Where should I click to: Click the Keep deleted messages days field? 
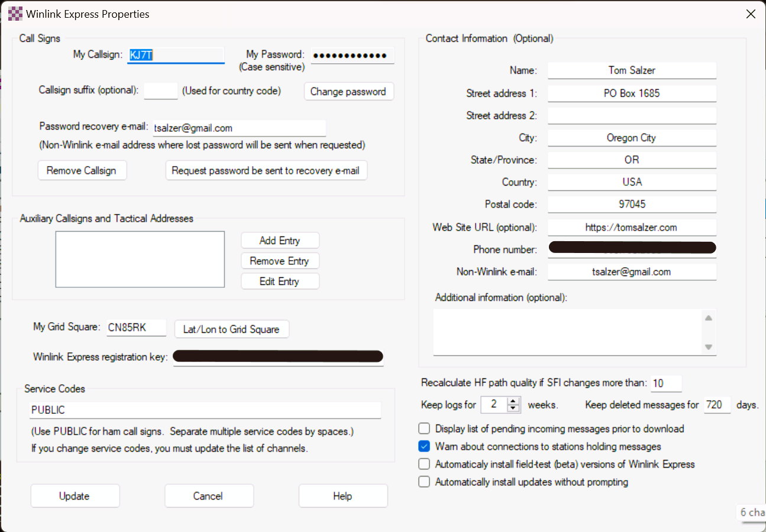pos(717,405)
